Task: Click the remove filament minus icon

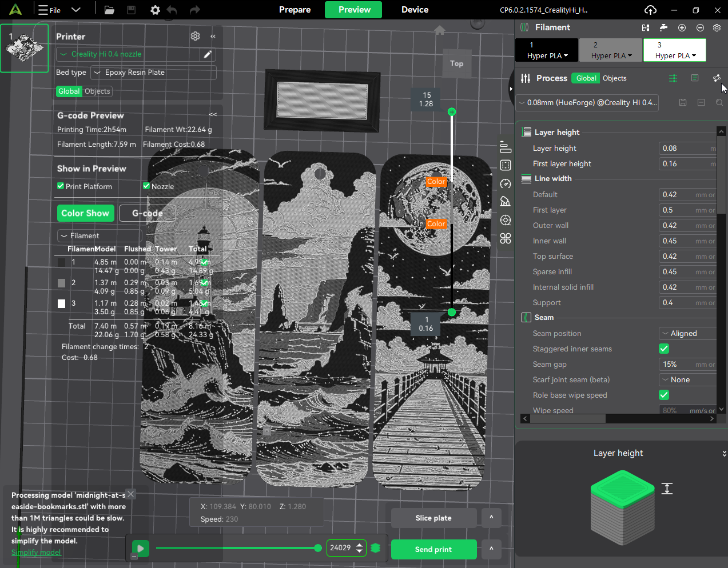Action: (x=700, y=27)
